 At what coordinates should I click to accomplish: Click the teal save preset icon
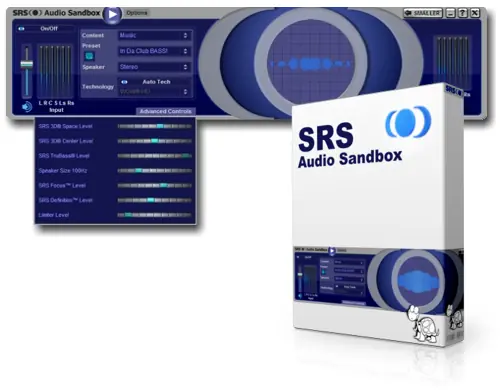[x=89, y=56]
